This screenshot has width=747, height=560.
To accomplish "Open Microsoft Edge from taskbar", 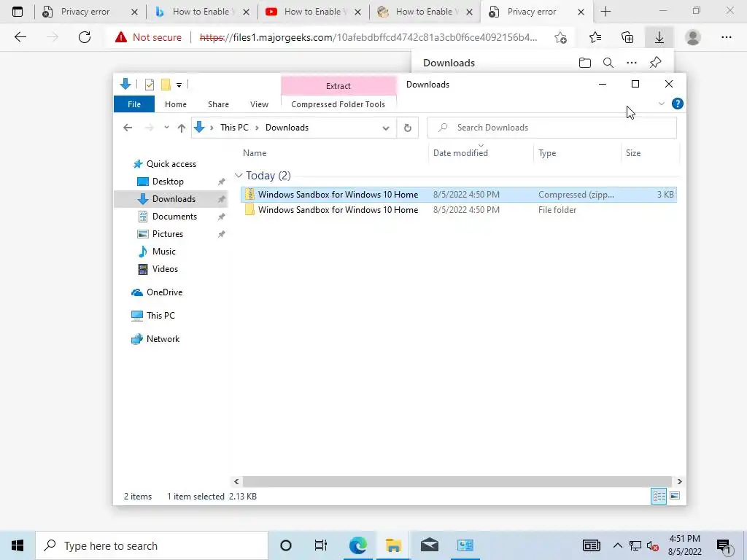I will pyautogui.click(x=357, y=545).
